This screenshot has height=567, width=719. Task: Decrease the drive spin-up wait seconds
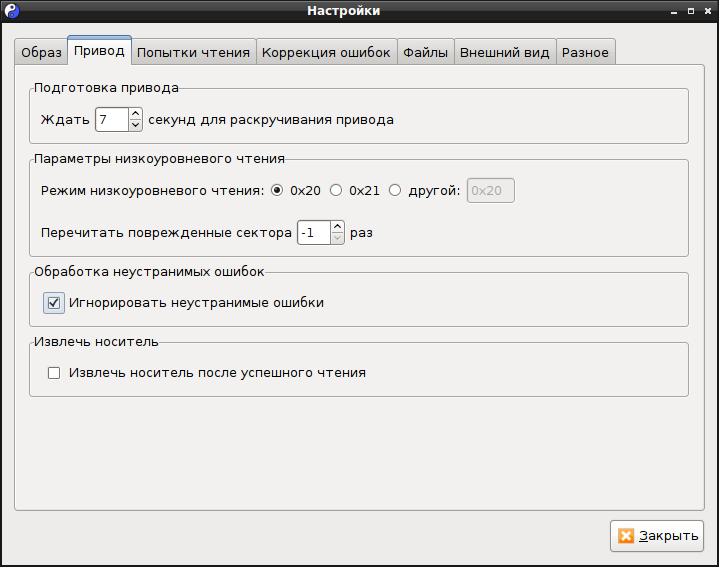click(x=135, y=125)
